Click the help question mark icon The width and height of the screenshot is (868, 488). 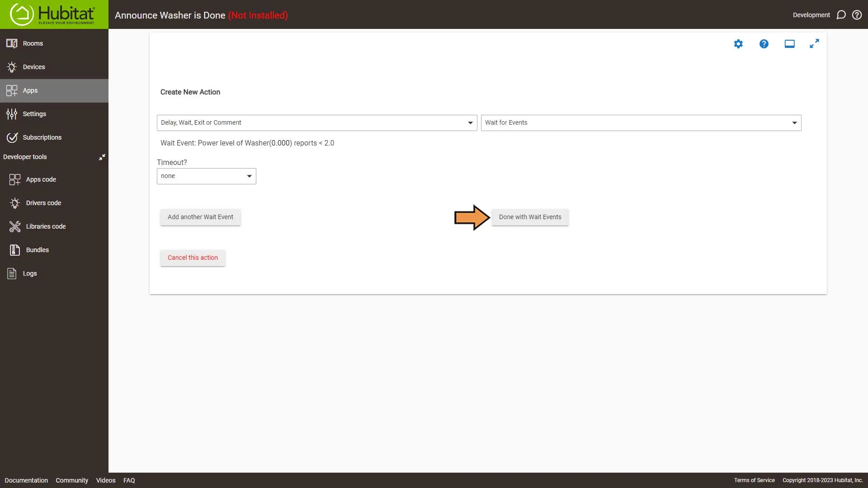point(764,44)
